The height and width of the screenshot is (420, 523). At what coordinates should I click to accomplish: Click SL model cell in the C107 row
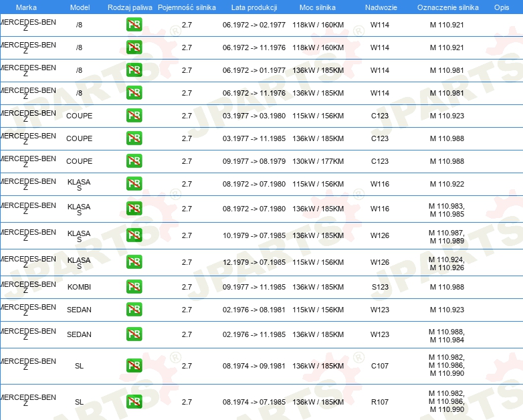(x=79, y=366)
